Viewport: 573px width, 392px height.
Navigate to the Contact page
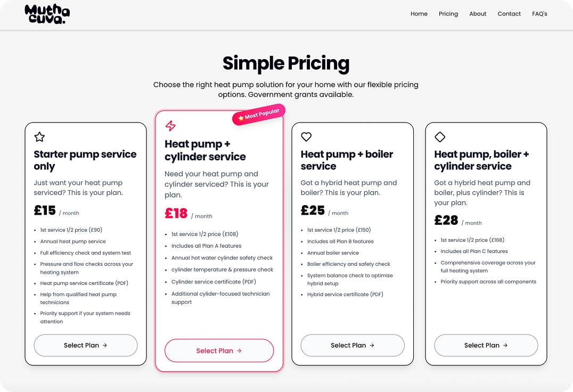coord(509,14)
